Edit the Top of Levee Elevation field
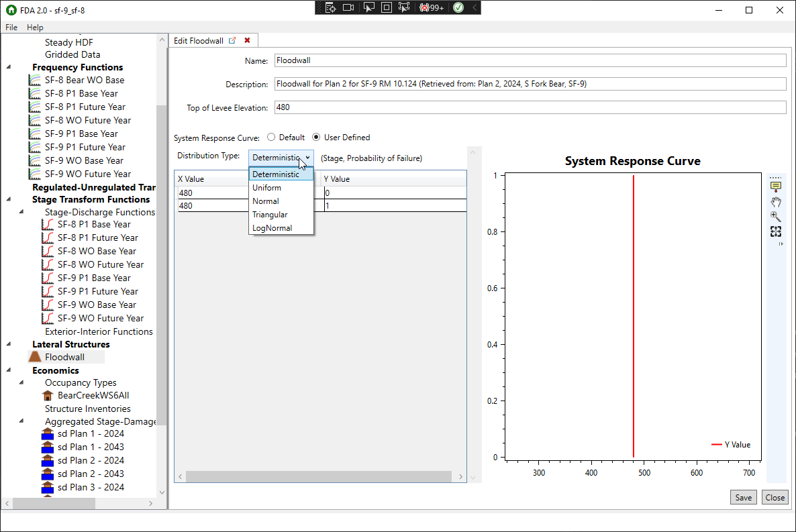Image resolution: width=796 pixels, height=532 pixels. [470, 107]
